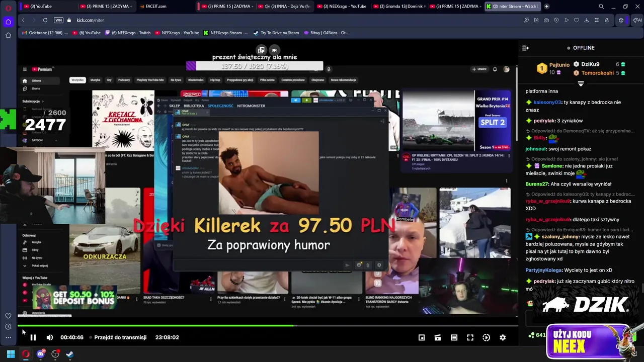Open the playback speed control icon

click(486, 337)
